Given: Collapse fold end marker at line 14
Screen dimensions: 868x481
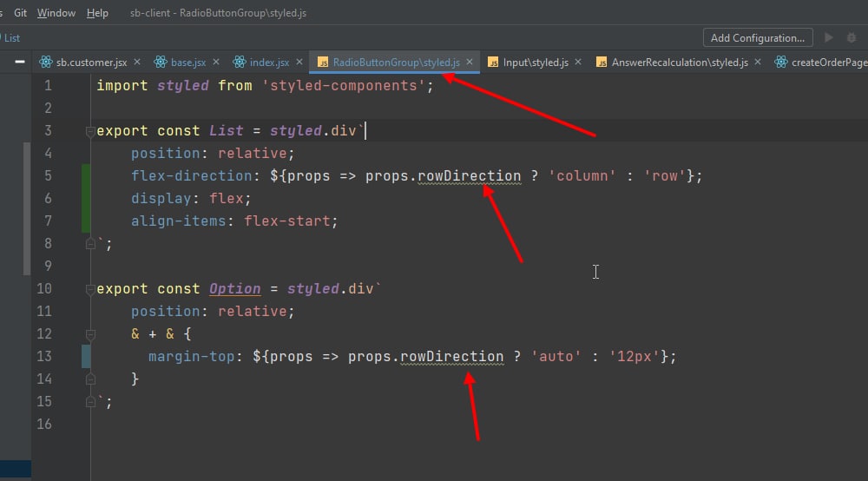Looking at the screenshot, I should [x=90, y=379].
